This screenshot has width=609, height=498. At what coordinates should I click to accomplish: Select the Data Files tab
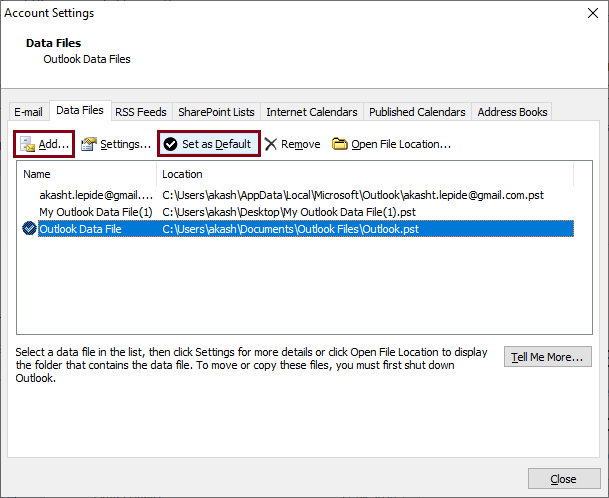80,111
